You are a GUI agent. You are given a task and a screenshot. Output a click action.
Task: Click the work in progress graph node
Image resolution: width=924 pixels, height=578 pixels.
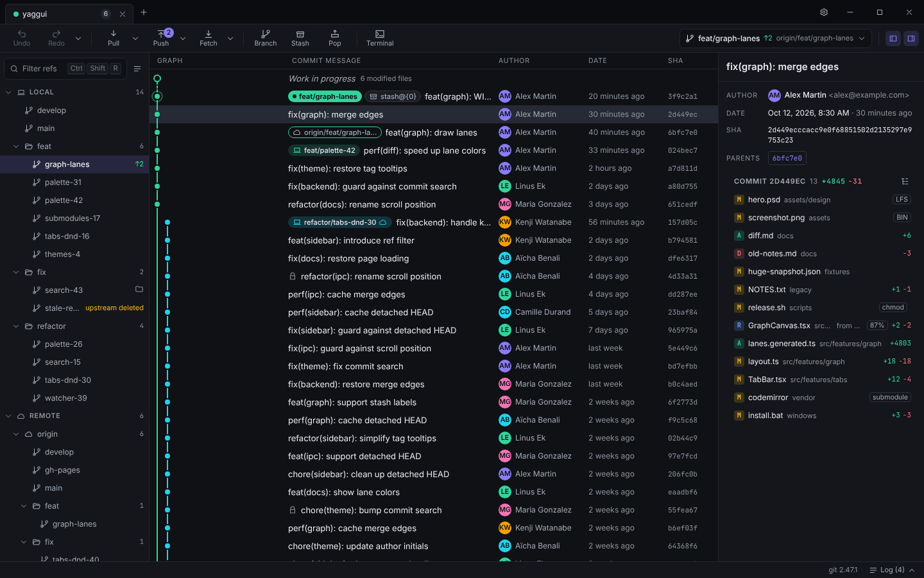[157, 78]
